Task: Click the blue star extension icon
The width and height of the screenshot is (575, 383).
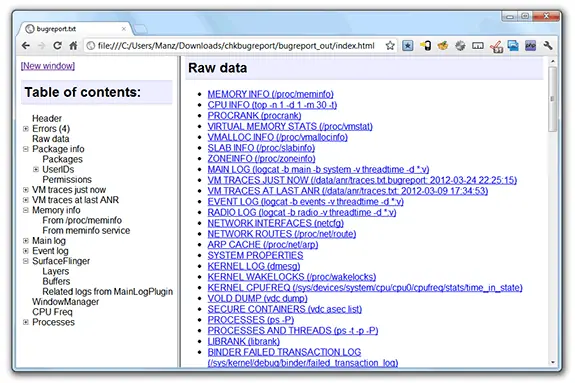Action: [x=407, y=46]
